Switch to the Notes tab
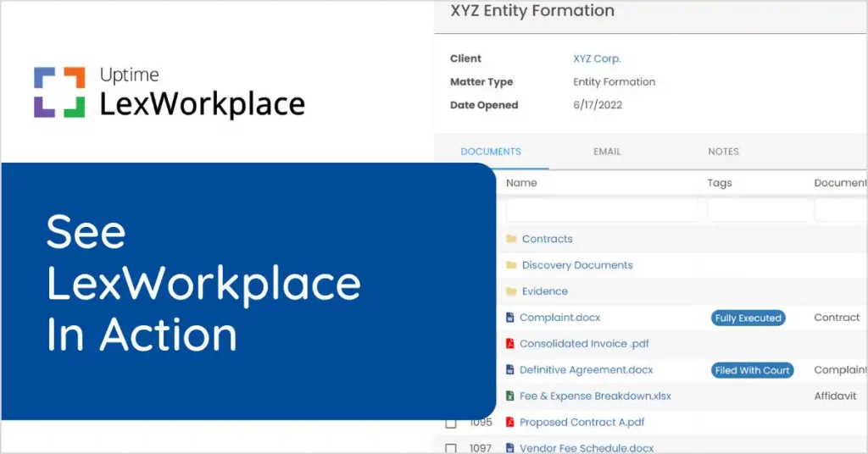The height and width of the screenshot is (454, 868). click(x=723, y=152)
